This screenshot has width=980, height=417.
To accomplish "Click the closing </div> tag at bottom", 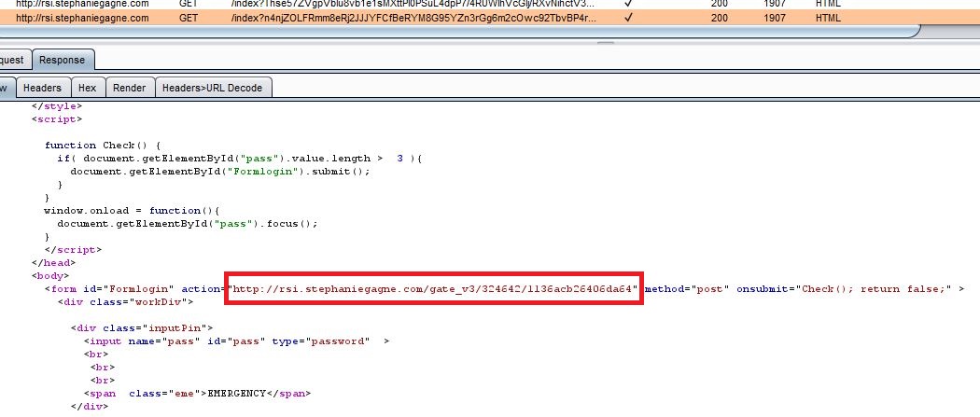I will pyautogui.click(x=90, y=407).
